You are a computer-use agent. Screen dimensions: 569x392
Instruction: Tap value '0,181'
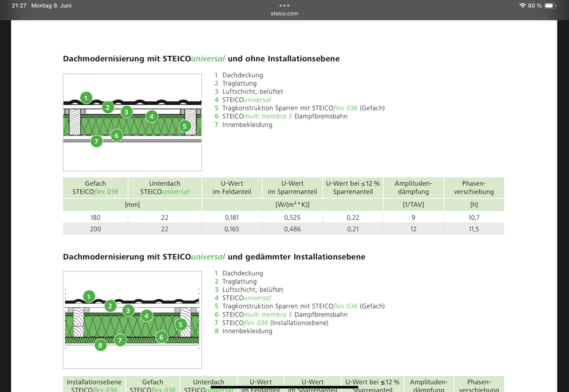(x=232, y=217)
